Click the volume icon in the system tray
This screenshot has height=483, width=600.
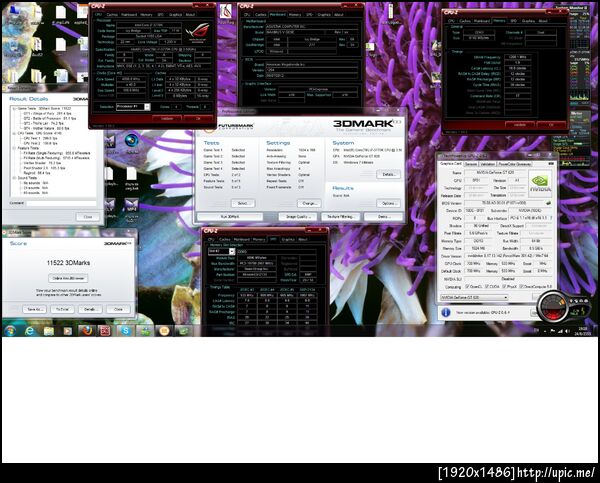(x=567, y=331)
